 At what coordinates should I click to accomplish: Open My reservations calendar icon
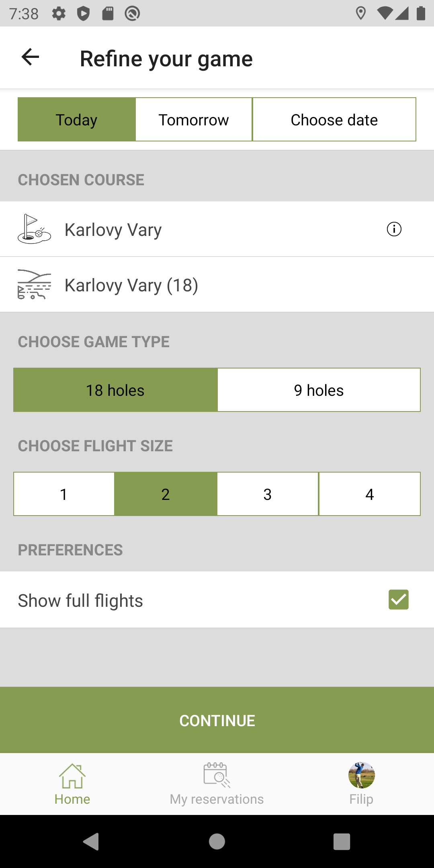[217, 775]
